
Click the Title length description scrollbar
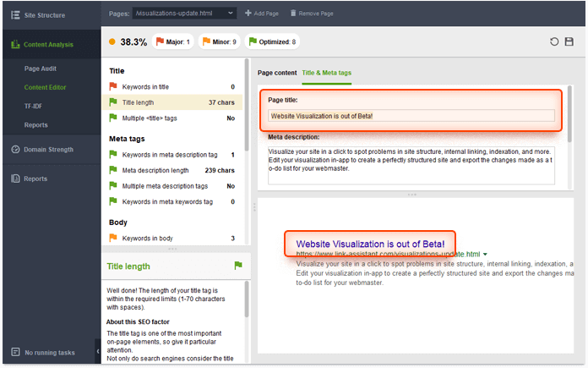point(247,299)
